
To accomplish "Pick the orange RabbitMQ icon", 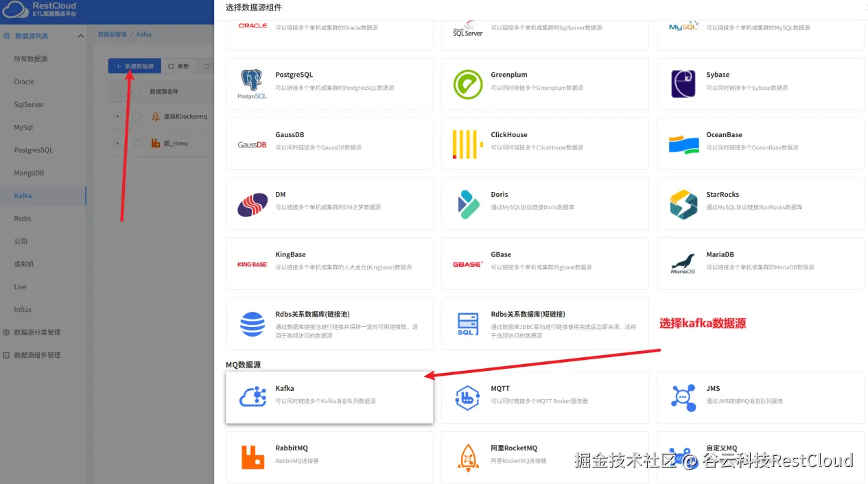I will pos(253,457).
